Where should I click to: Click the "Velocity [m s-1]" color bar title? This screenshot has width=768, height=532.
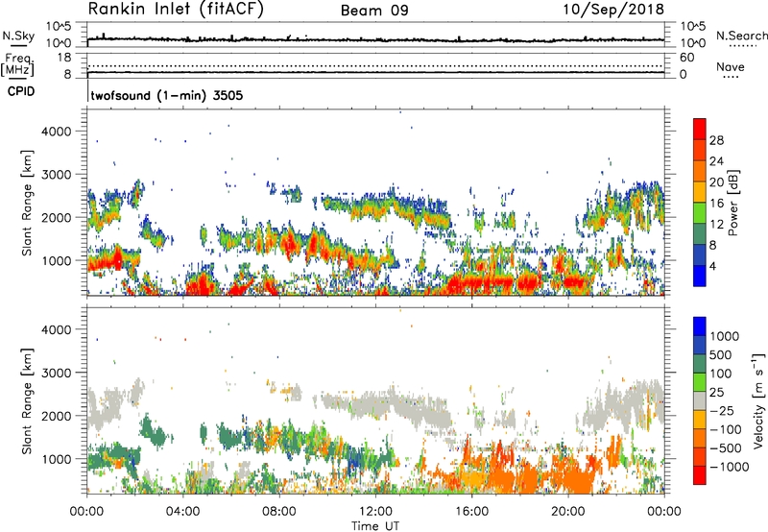coord(758,400)
